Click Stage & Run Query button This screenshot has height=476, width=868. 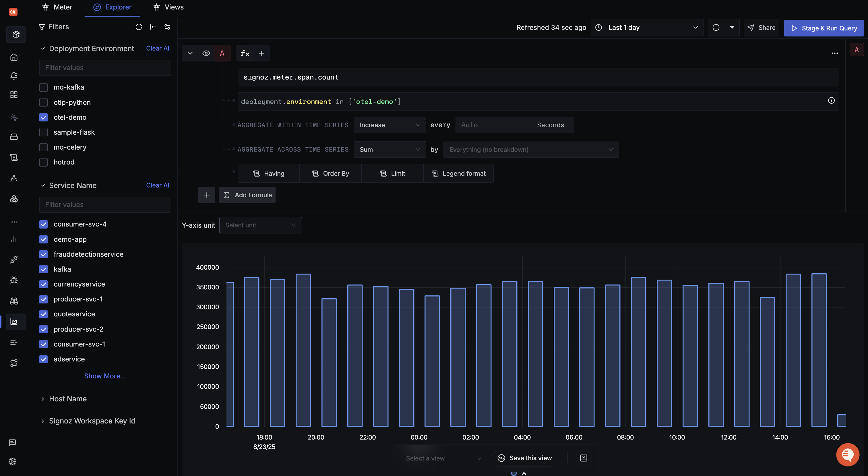(x=824, y=28)
